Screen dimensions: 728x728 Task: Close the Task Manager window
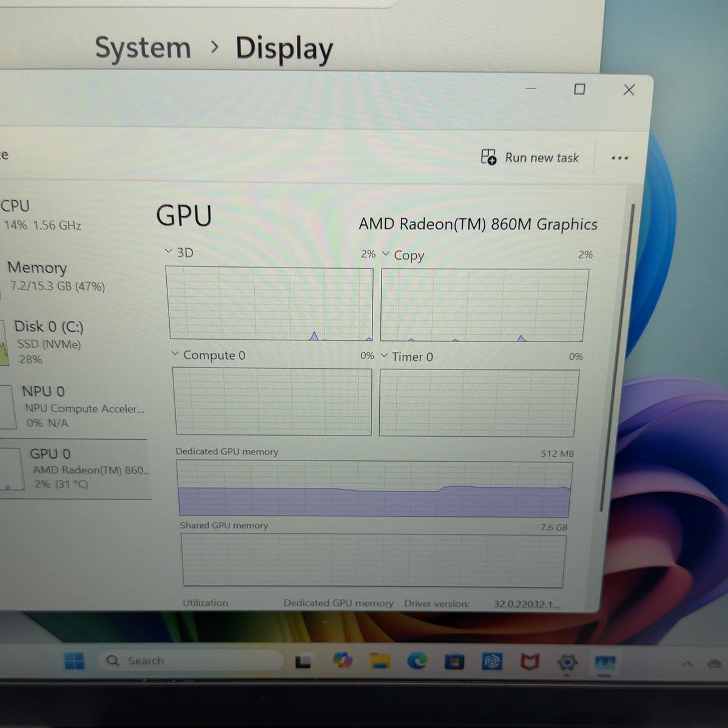pyautogui.click(x=629, y=90)
